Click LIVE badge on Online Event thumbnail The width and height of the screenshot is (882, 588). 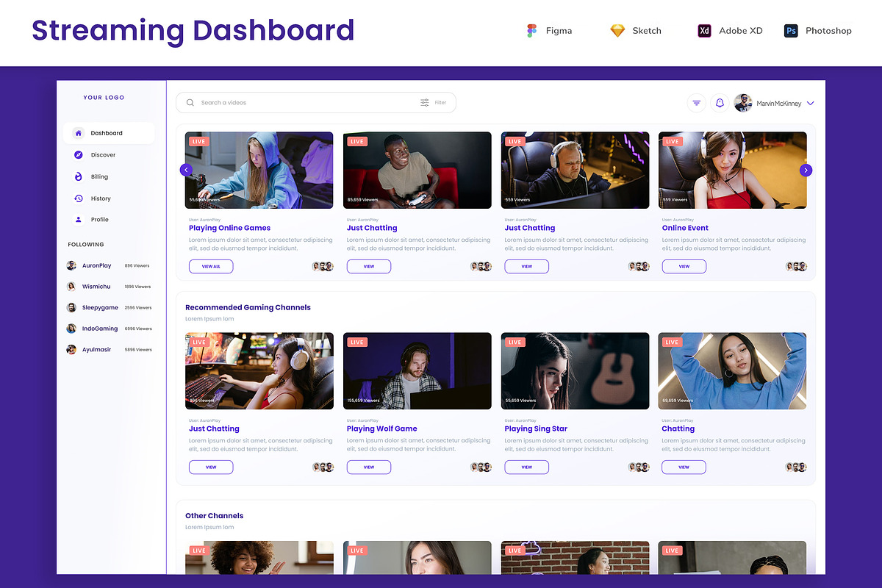tap(672, 141)
